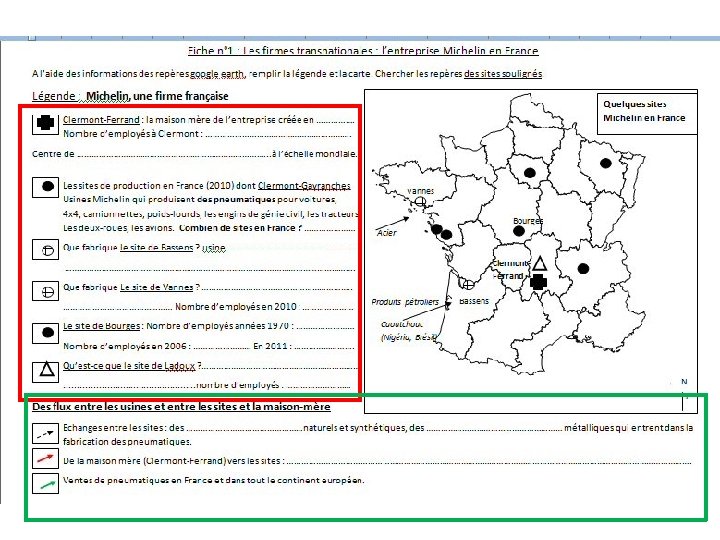This screenshot has height=540, width=720.
Task: Click the 'Produits pétroliers' map label
Action: [405, 302]
